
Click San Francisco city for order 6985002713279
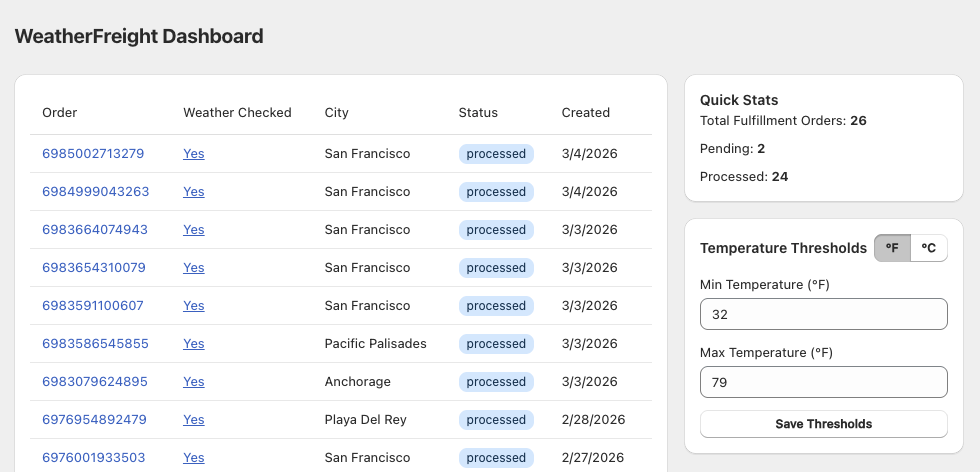coord(368,154)
